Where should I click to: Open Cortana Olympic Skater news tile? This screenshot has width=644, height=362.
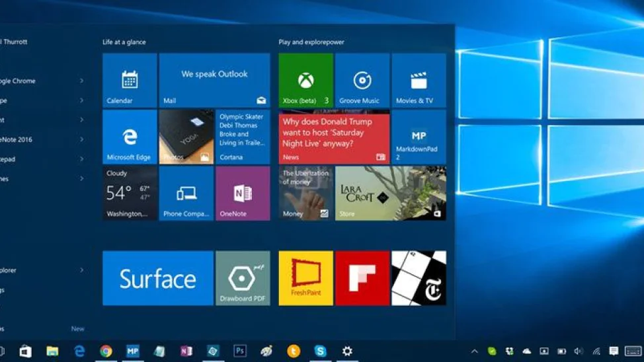[243, 137]
